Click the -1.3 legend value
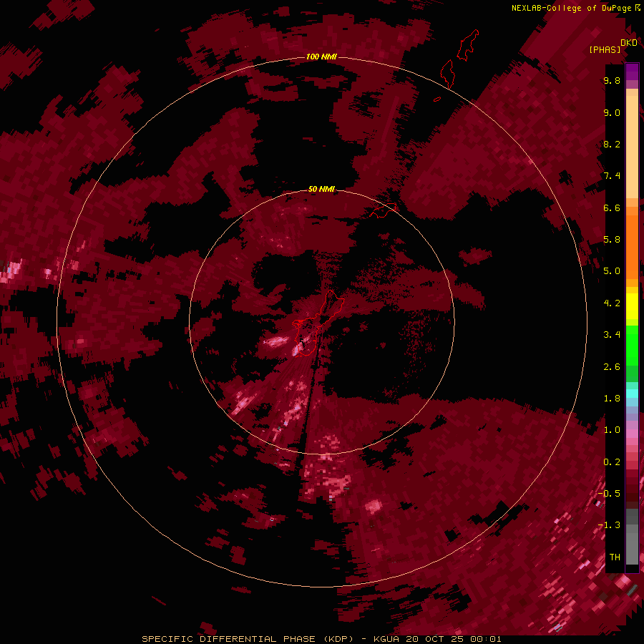The image size is (644, 644). pos(609,525)
